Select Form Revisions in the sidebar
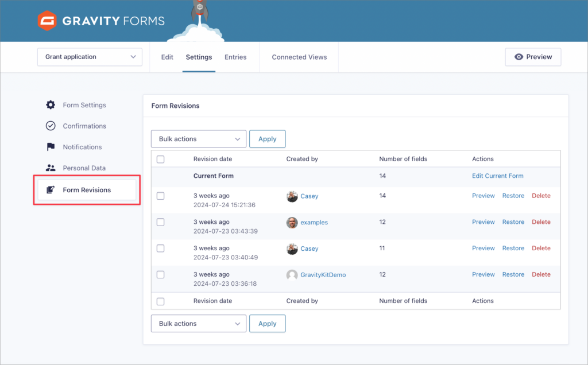588x365 pixels. pos(87,190)
